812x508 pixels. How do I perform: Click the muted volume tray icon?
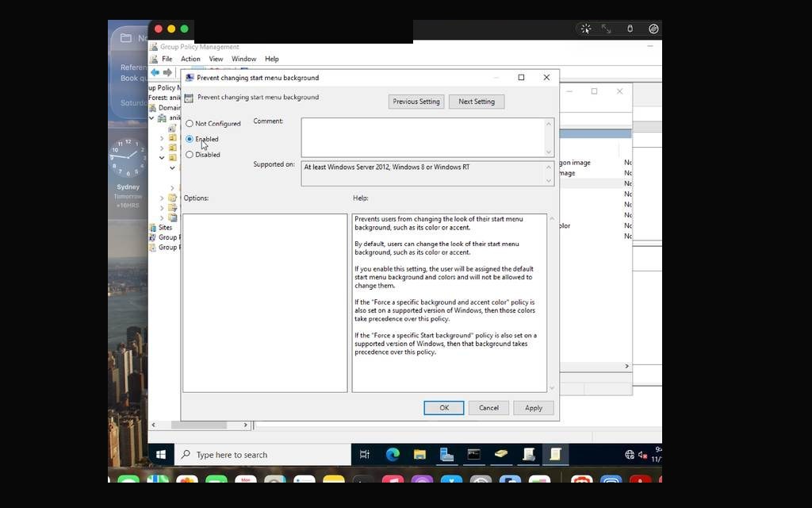[x=642, y=455]
